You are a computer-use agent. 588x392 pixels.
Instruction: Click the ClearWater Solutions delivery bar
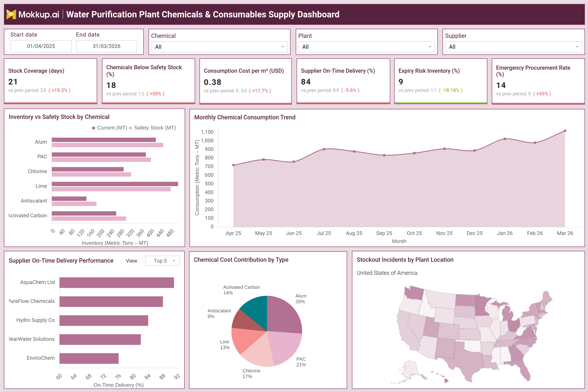(x=100, y=340)
